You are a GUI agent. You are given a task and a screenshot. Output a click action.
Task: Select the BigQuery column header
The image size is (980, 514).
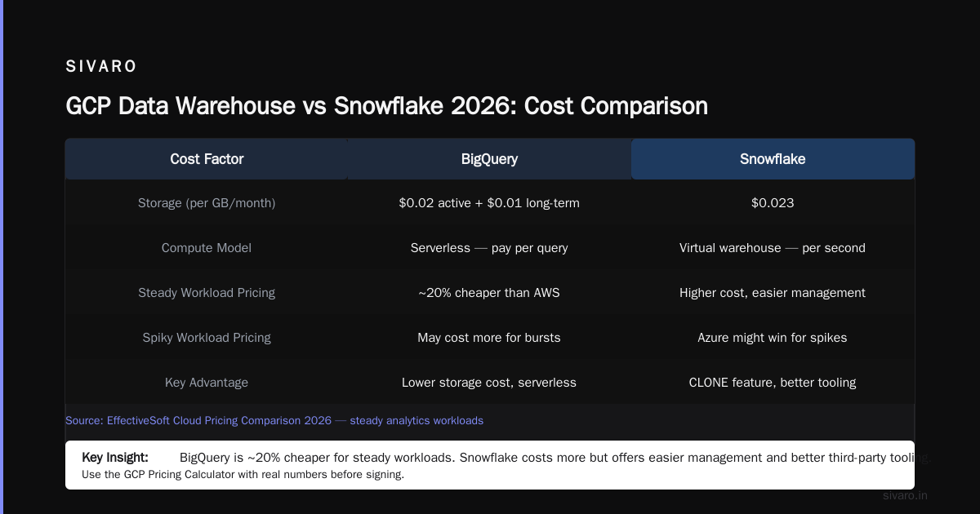point(489,159)
